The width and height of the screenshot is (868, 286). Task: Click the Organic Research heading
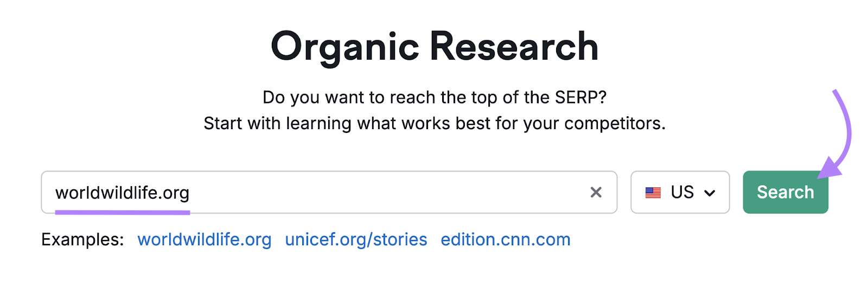pyautogui.click(x=434, y=47)
